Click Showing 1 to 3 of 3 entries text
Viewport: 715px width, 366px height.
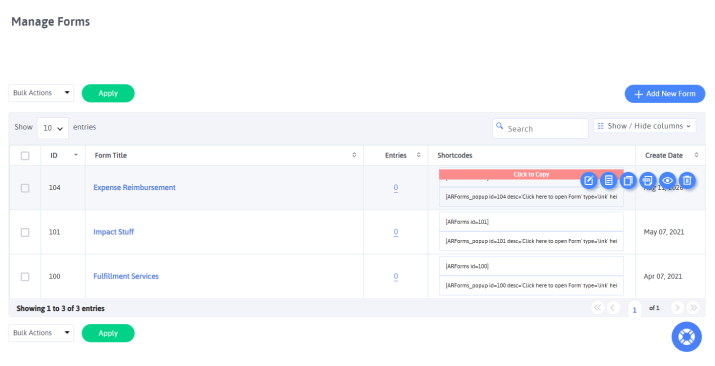61,309
